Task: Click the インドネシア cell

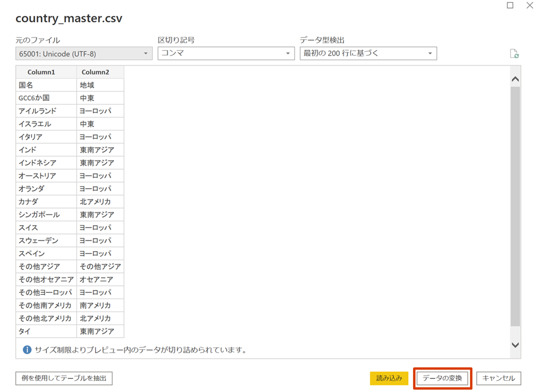Action: (x=46, y=163)
